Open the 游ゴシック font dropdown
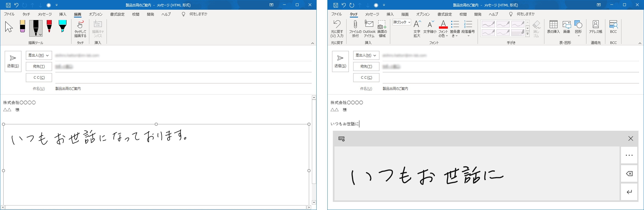This screenshot has height=210, width=644. coord(409,22)
